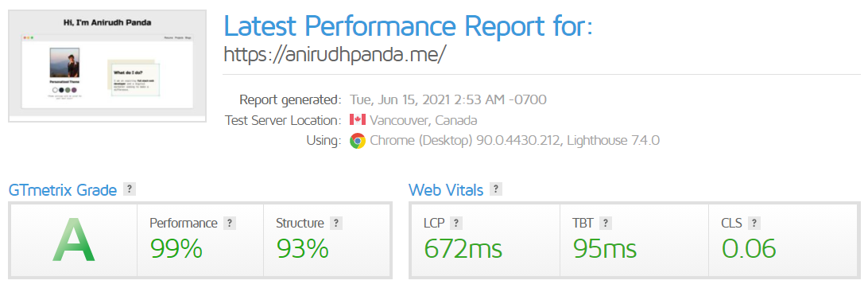Click the Chrome browser icon

[358, 141]
